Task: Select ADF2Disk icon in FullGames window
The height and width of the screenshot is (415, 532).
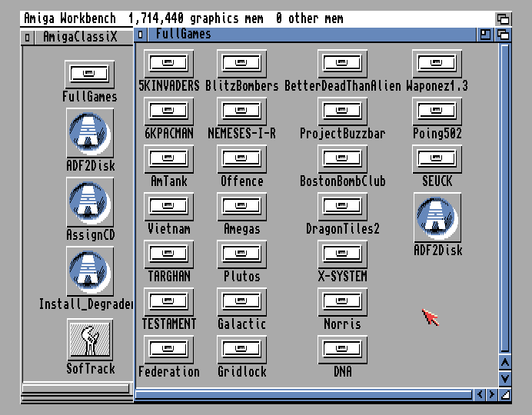Action: [x=437, y=217]
